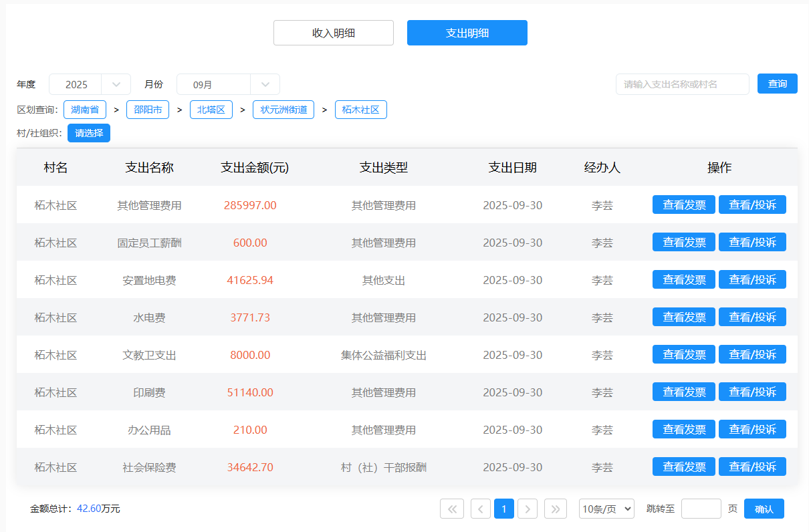The width and height of the screenshot is (809, 532).
Task: Click the jump-to page number field
Action: 701,509
